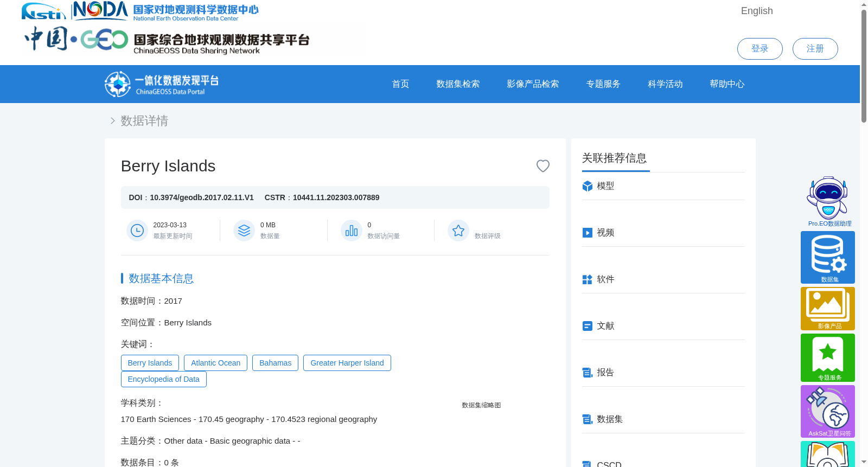Click the China GEO sharing network logo
The width and height of the screenshot is (868, 467).
coord(167,40)
